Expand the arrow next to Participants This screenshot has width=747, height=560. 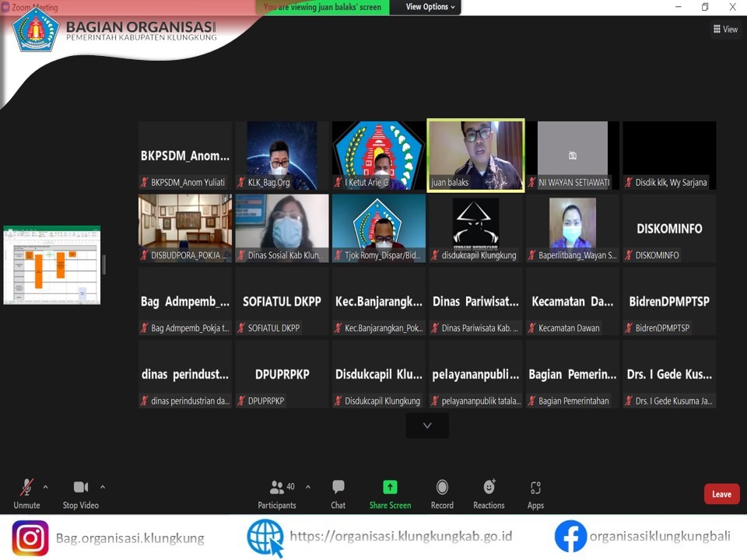tap(308, 487)
